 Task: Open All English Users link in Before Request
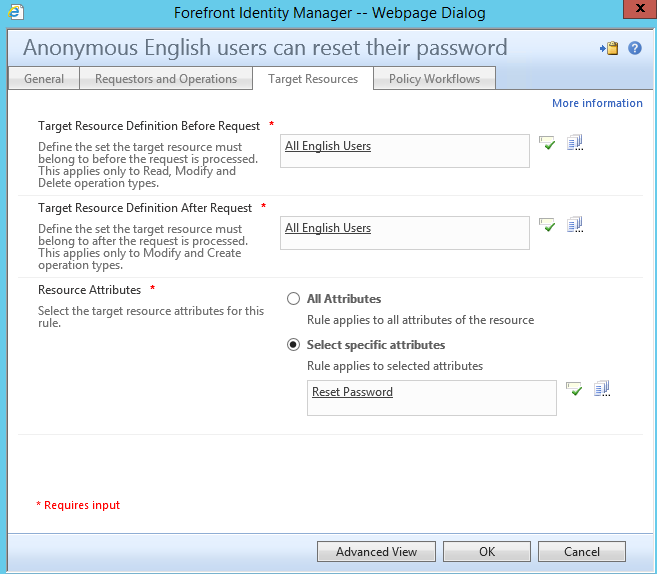coord(328,146)
